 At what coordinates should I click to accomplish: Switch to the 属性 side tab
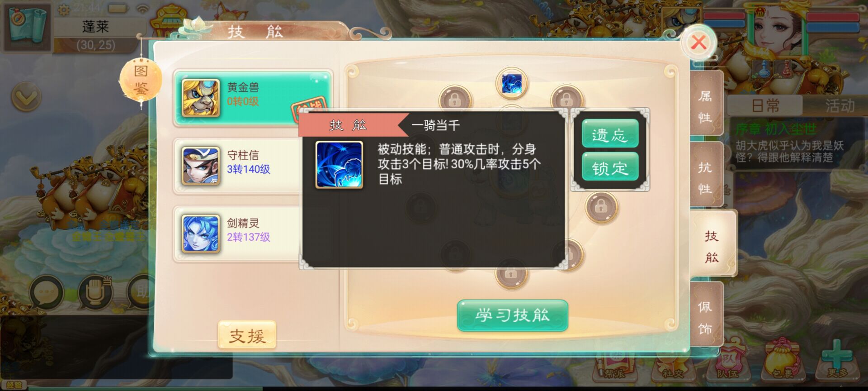coord(705,106)
